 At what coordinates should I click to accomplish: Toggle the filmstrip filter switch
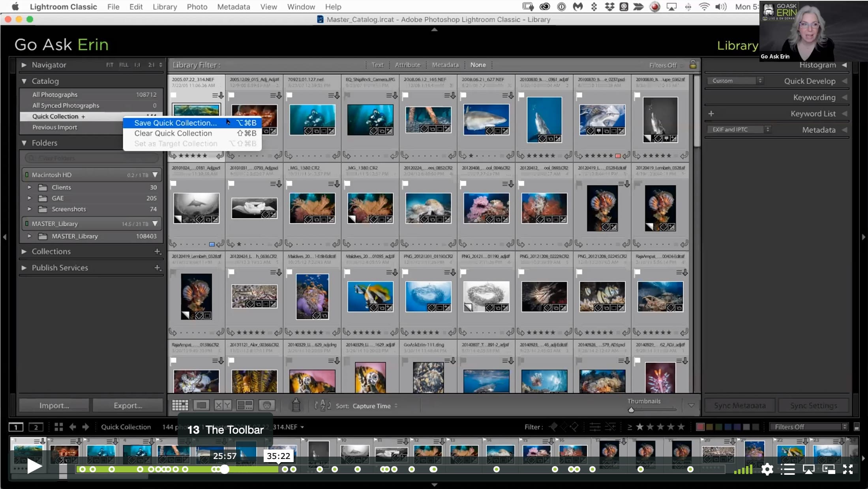click(x=857, y=427)
